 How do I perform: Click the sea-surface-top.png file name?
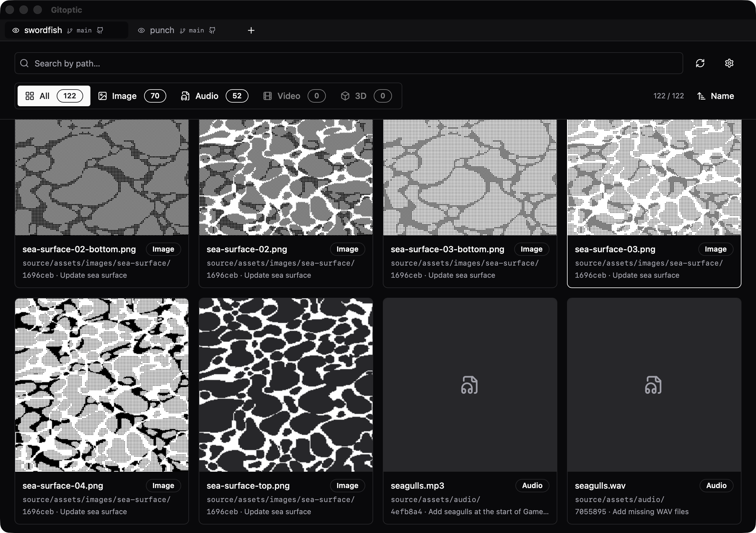tap(248, 486)
